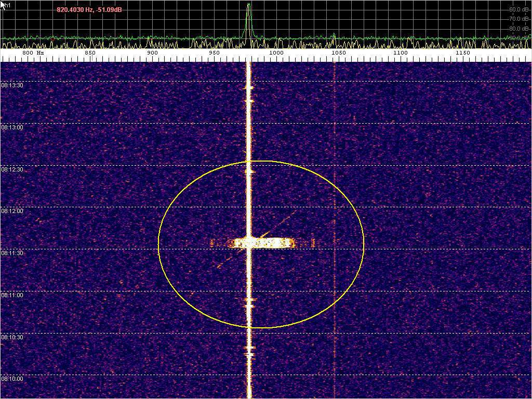This screenshot has height=399, width=532.
Task: Select the 08:12:00 waterfall time label
Action: coord(11,211)
